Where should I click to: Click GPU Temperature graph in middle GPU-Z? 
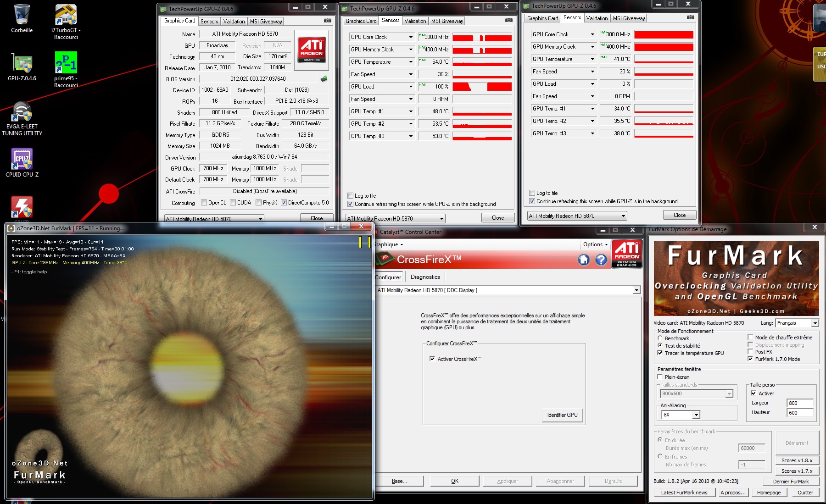482,62
